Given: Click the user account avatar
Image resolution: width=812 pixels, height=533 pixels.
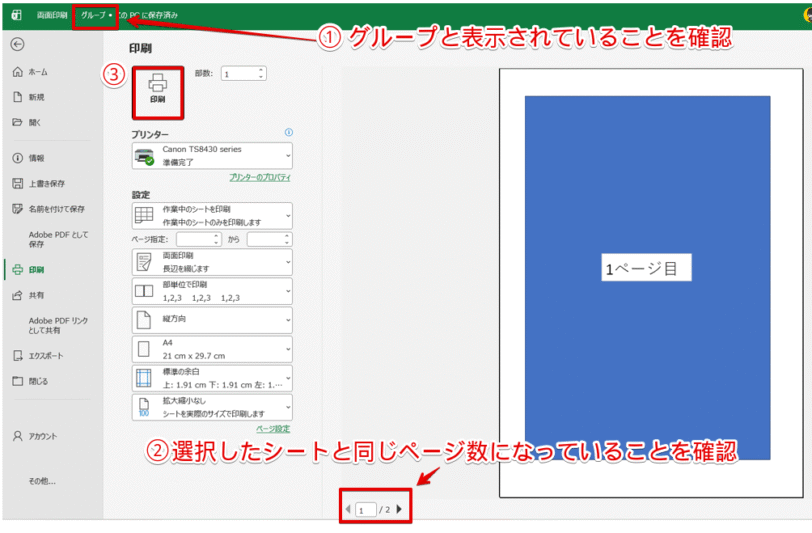Looking at the screenshot, I should pyautogui.click(x=807, y=15).
